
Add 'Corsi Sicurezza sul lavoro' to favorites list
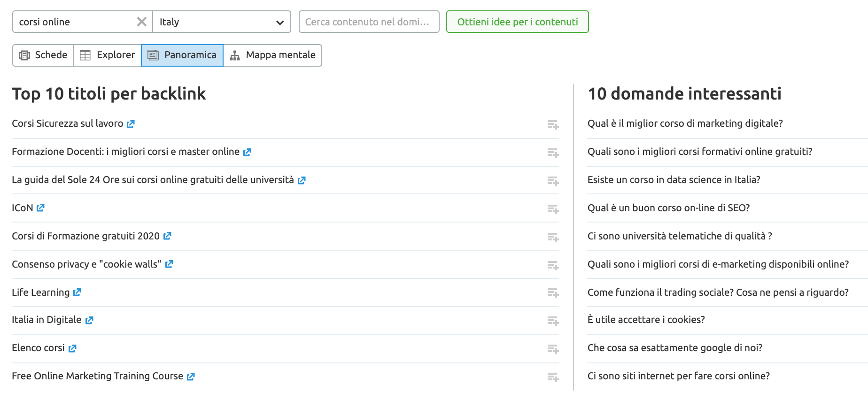553,124
